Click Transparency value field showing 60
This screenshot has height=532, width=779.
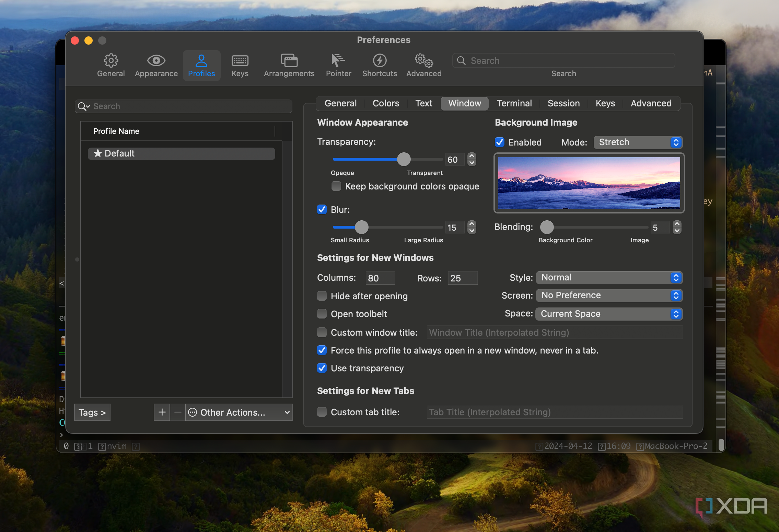tap(455, 160)
